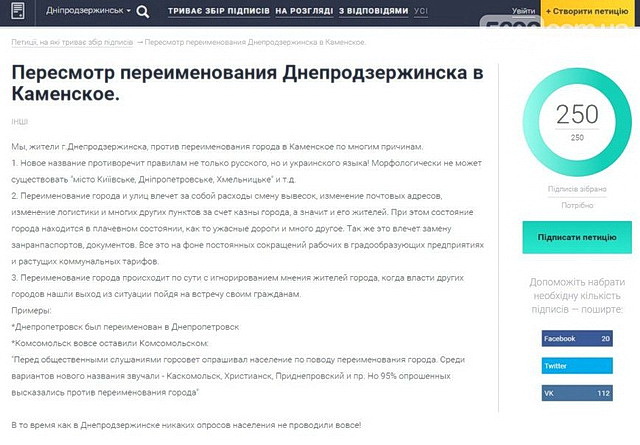Image resolution: width=640 pixels, height=445 pixels.
Task: Click the 'Потрібно' label
Action: (577, 205)
